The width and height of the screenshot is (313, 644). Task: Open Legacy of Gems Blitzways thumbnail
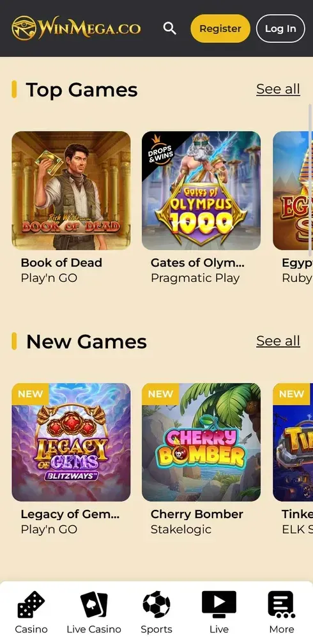[71, 442]
